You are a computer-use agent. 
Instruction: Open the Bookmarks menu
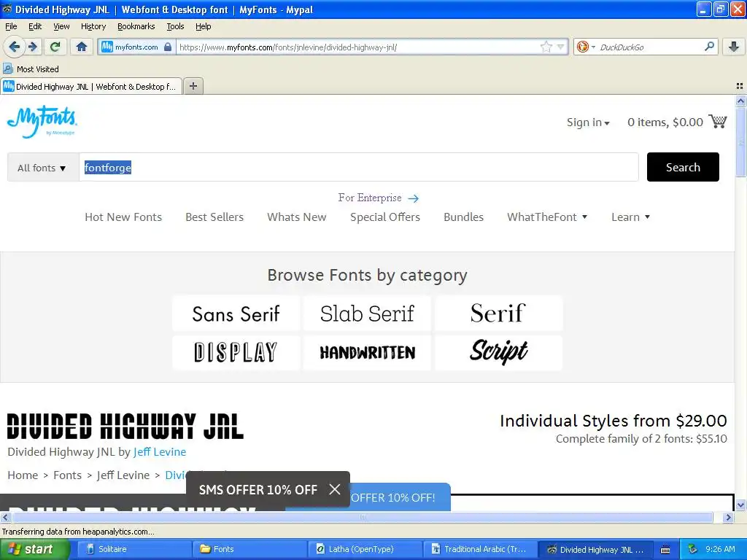pos(136,26)
